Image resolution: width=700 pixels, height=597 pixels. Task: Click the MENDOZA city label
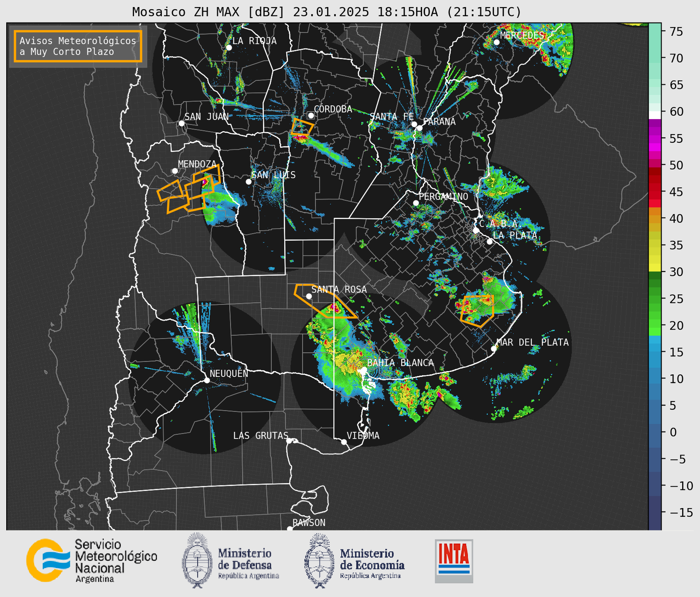pos(197,164)
